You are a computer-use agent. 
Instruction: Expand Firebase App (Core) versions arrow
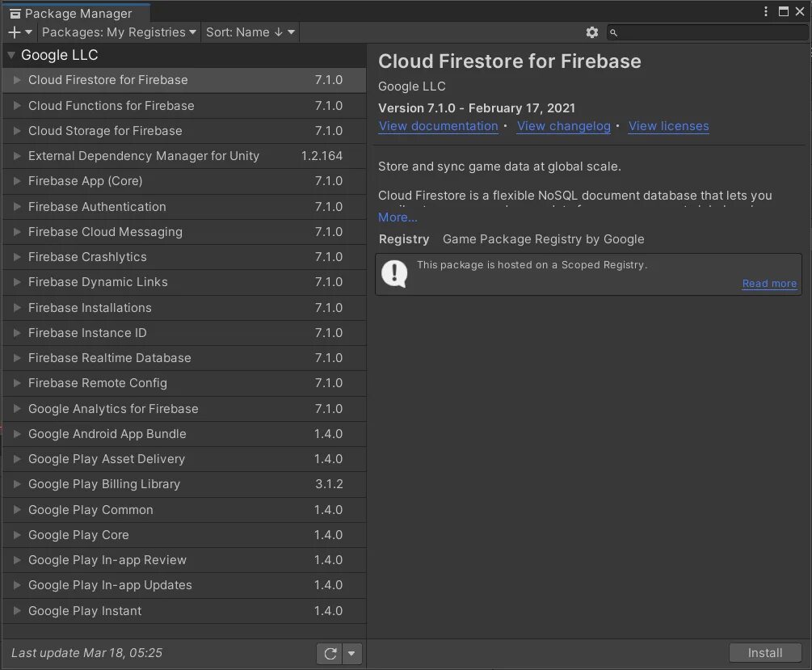pos(17,181)
